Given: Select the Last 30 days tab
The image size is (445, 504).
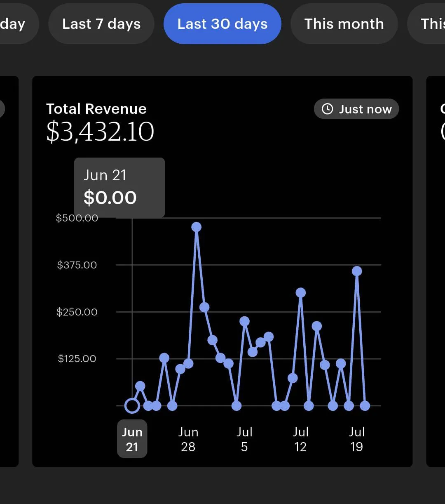Looking at the screenshot, I should (x=222, y=24).
